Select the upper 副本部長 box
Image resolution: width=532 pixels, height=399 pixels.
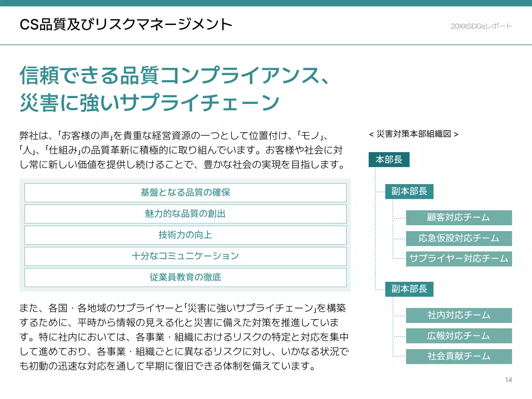409,191
